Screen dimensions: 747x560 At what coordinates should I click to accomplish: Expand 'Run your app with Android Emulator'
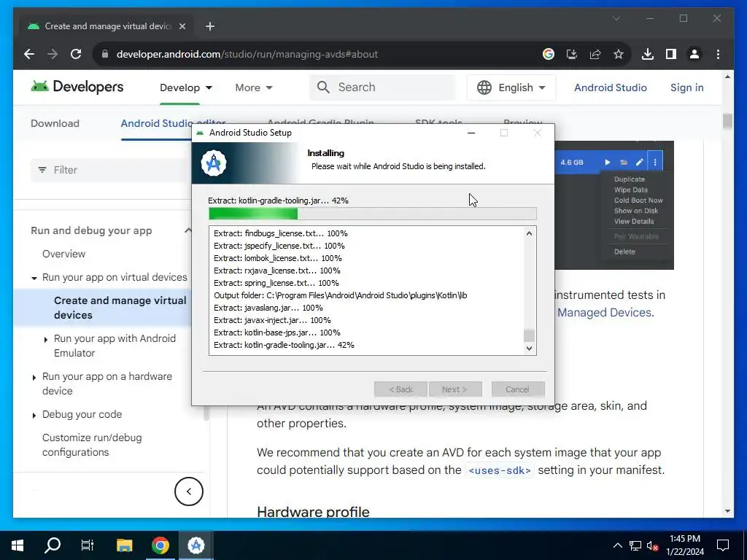(46, 340)
